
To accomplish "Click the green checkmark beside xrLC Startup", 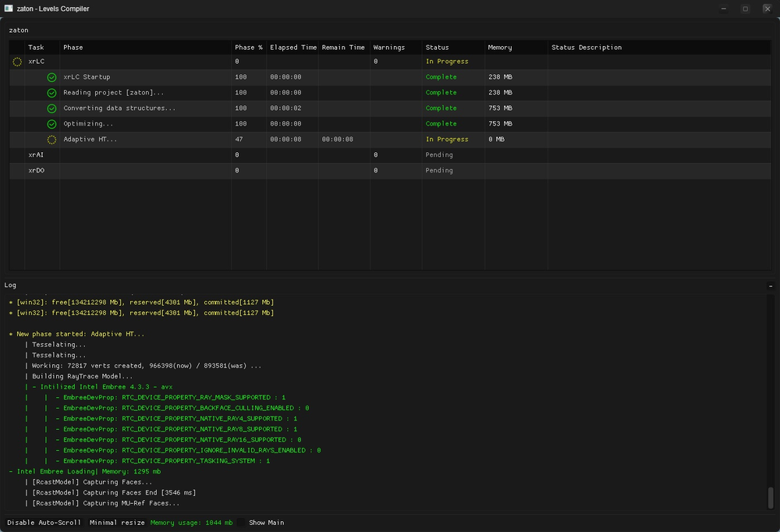I will click(51, 77).
